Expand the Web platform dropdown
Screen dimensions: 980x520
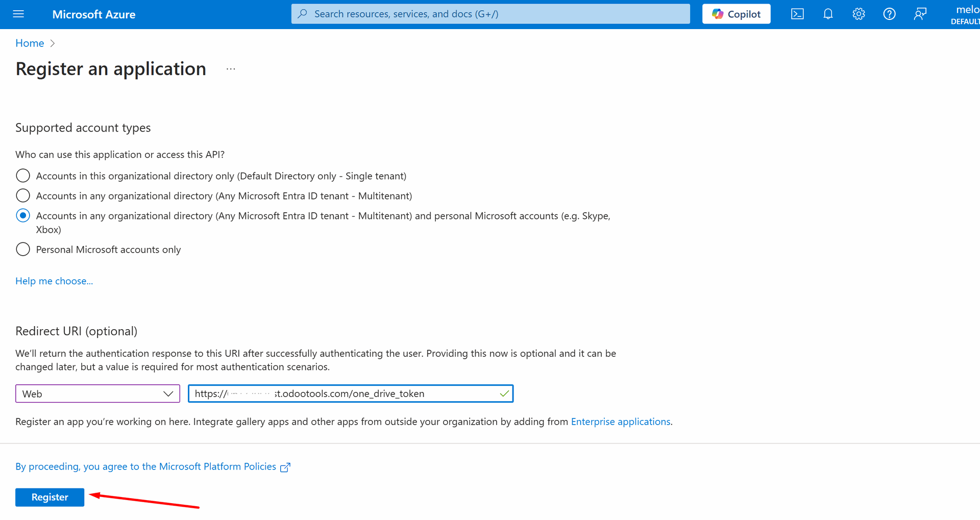click(x=97, y=393)
